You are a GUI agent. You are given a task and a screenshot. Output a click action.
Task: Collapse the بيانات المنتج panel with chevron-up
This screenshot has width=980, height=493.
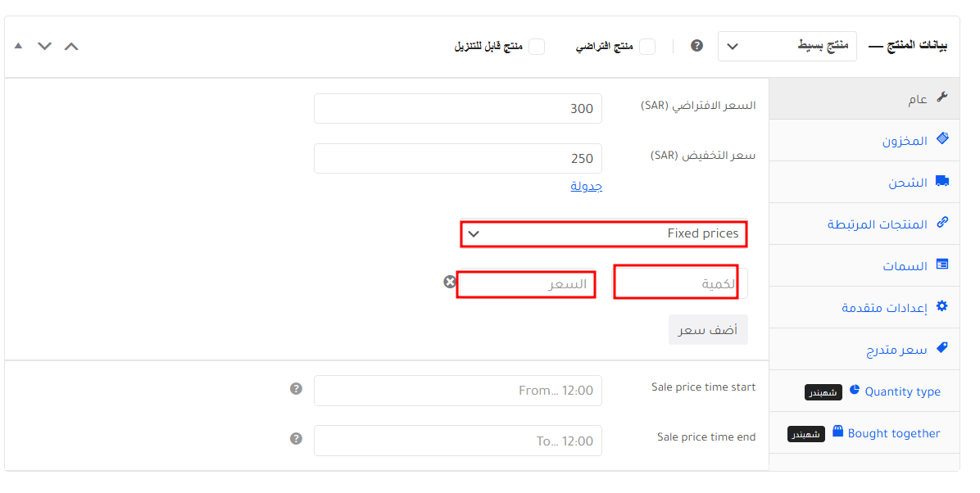point(71,47)
